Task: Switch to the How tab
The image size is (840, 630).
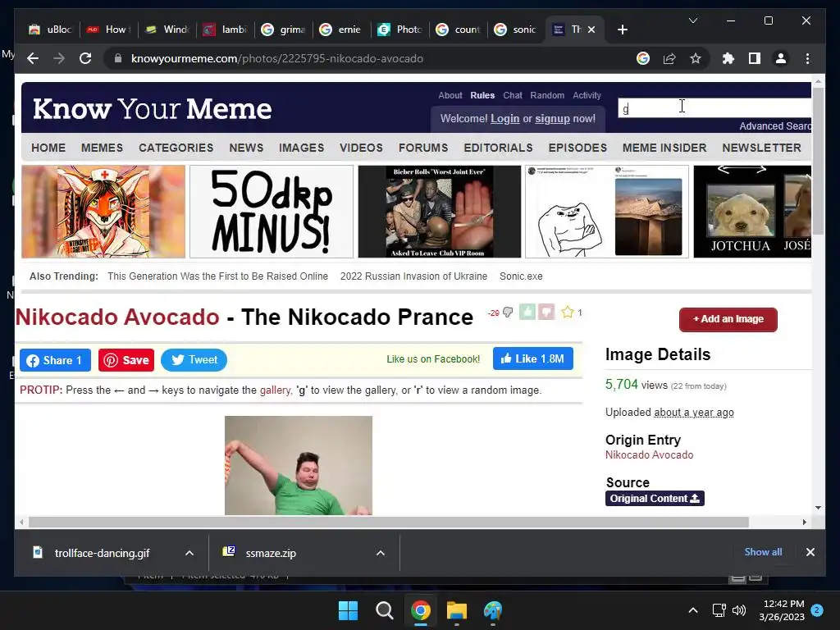Action: coord(109,30)
